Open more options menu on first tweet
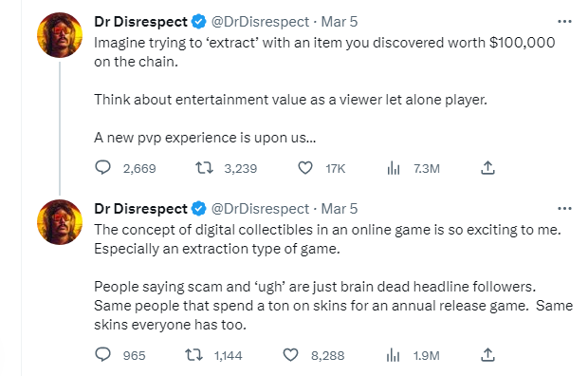588x376 pixels. (564, 22)
